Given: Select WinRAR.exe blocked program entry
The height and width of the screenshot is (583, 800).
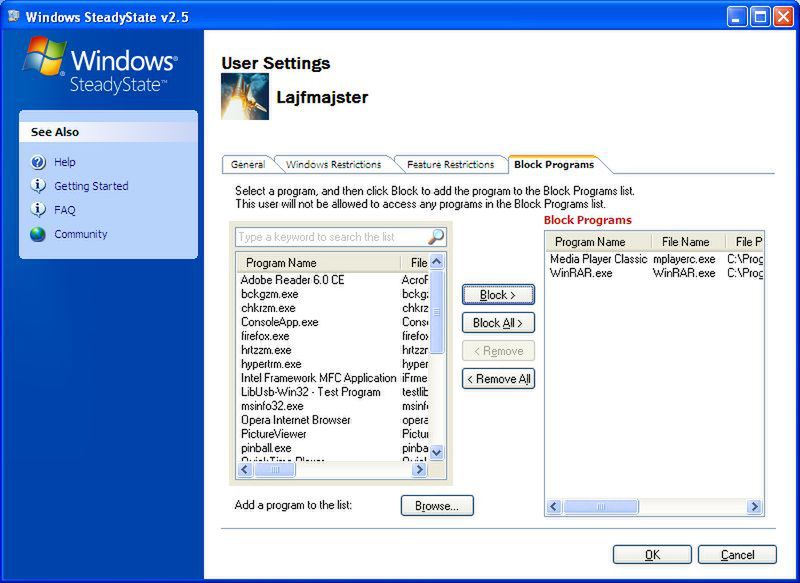Looking at the screenshot, I should tap(655, 273).
